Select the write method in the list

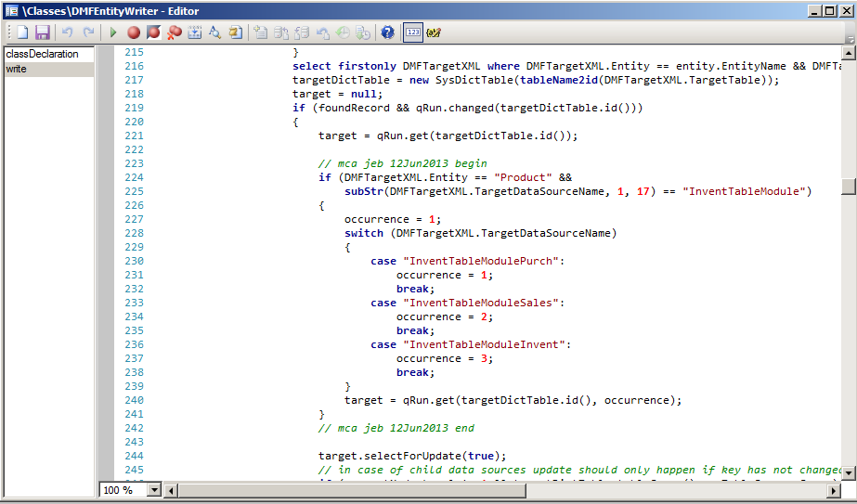(x=17, y=69)
